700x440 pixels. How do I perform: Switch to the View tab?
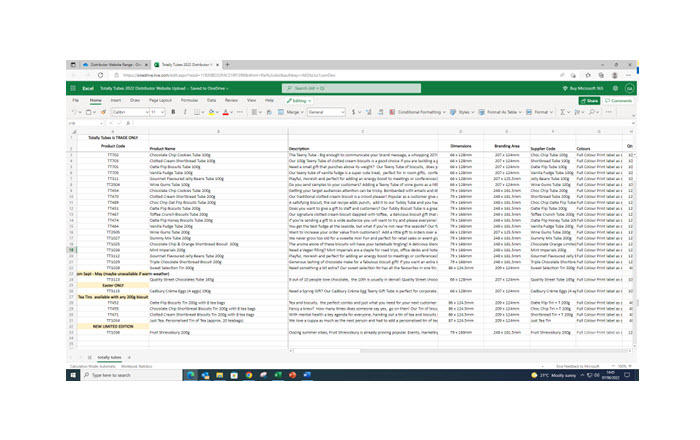pyautogui.click(x=251, y=100)
